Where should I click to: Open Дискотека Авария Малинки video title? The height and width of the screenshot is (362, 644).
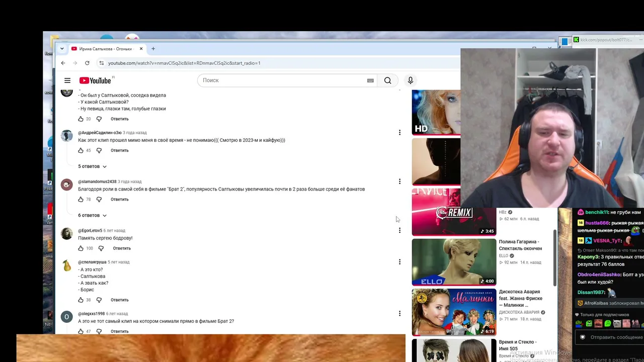tap(520, 298)
